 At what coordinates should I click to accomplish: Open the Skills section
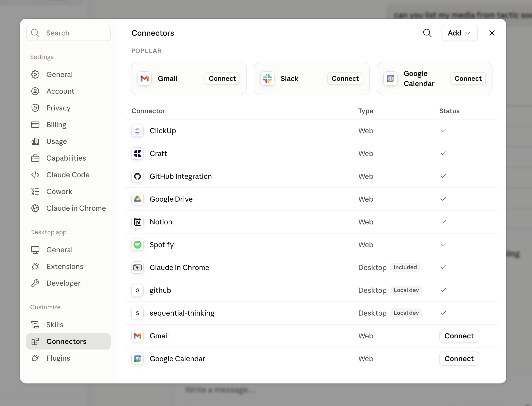68,325
